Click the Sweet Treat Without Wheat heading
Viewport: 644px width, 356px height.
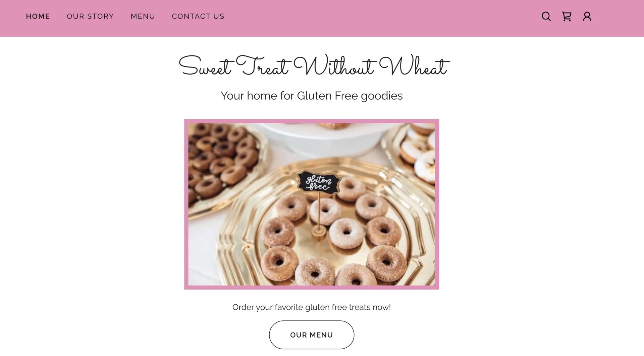(314, 66)
